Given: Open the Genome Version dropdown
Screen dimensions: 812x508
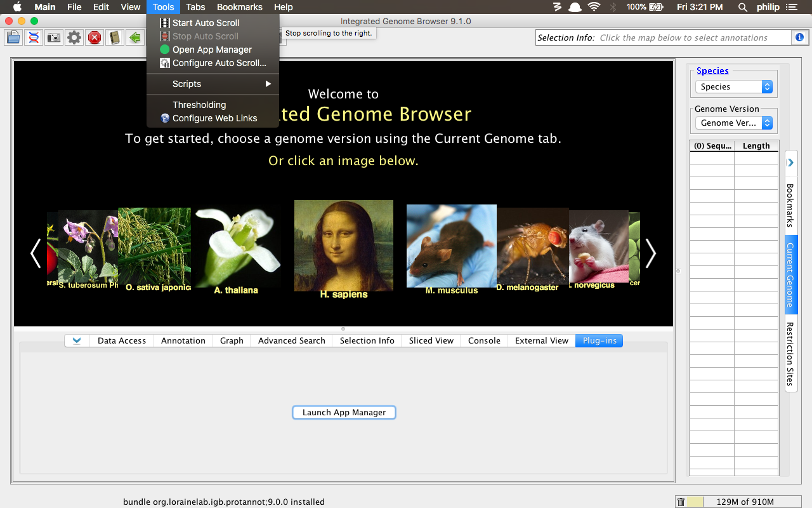Looking at the screenshot, I should [x=734, y=123].
